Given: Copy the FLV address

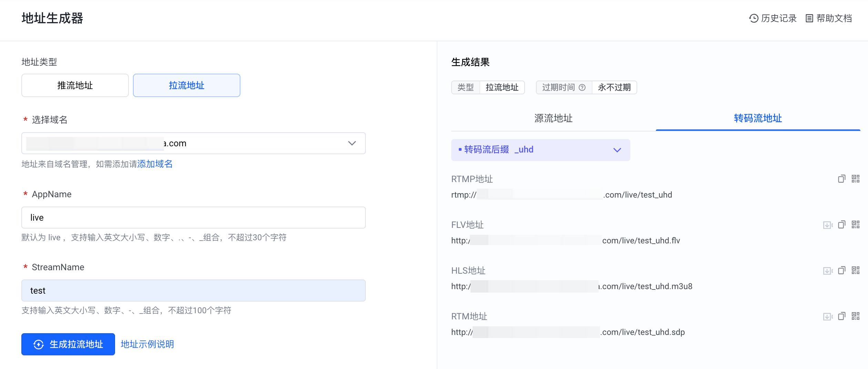Looking at the screenshot, I should (x=841, y=225).
